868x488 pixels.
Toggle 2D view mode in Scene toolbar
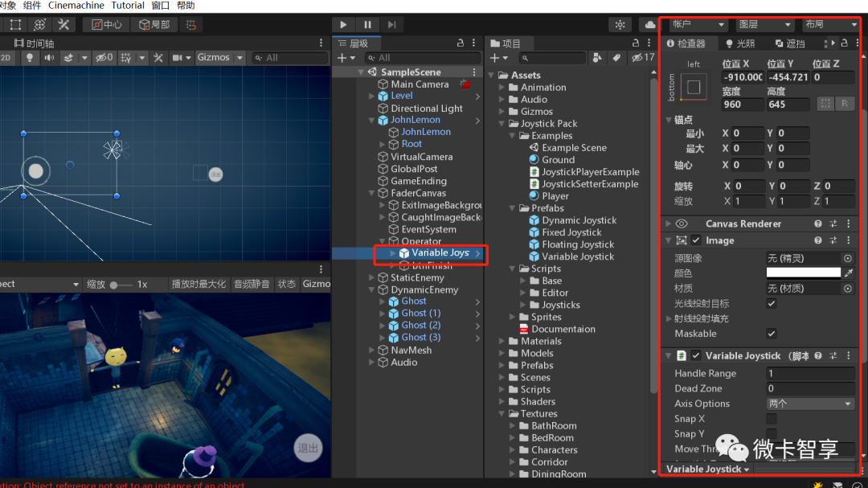click(x=6, y=57)
